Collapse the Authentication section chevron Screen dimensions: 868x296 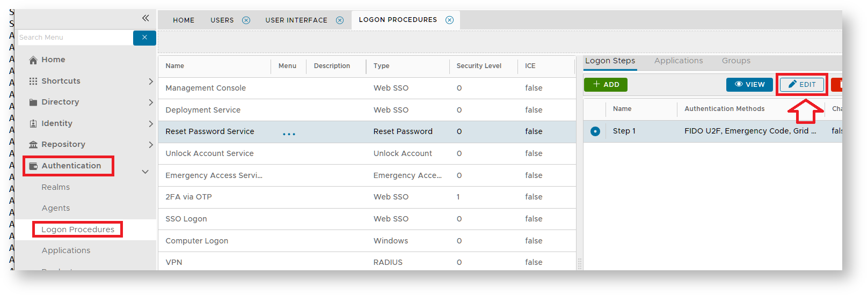(145, 172)
